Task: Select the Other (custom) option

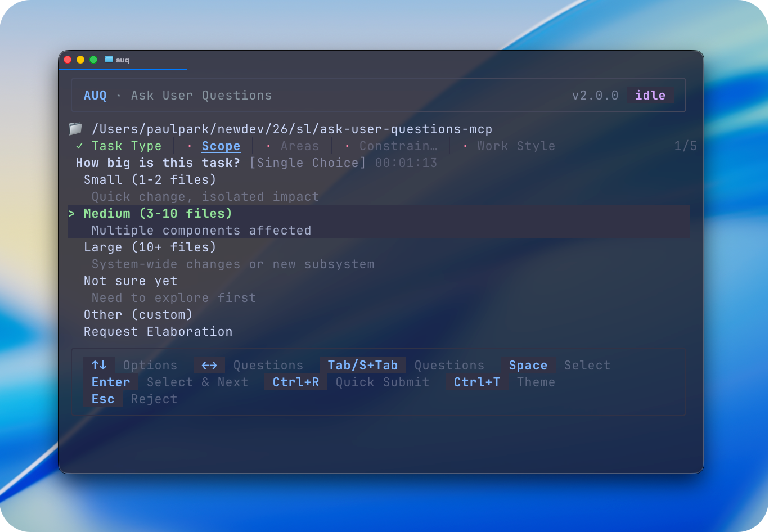Action: 138,315
